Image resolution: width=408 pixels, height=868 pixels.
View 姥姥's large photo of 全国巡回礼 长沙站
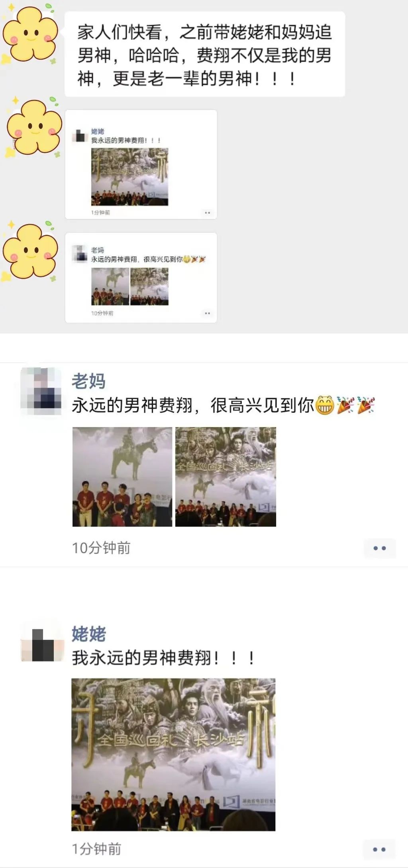click(173, 755)
